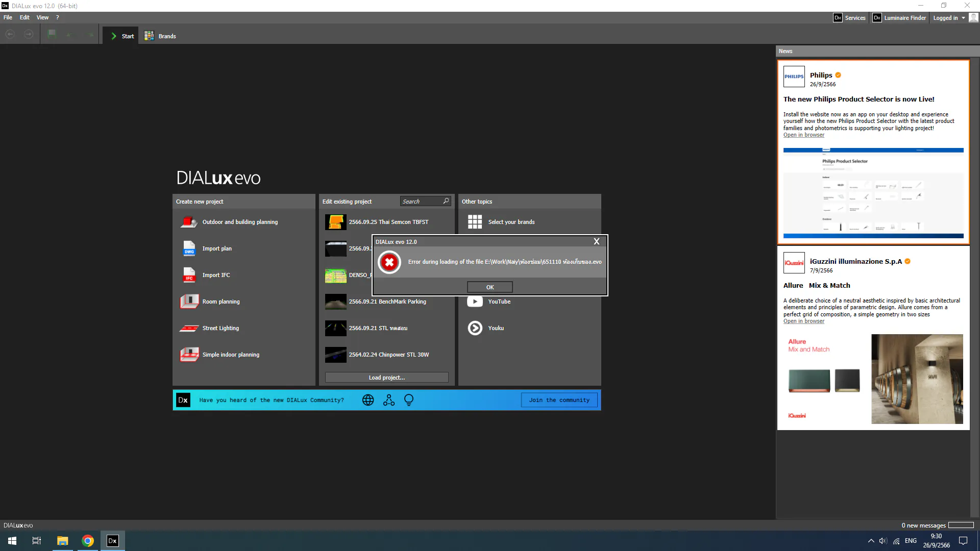Viewport: 980px width, 551px height.
Task: Open 2566.09.21 STL project thumbnail
Action: click(335, 328)
